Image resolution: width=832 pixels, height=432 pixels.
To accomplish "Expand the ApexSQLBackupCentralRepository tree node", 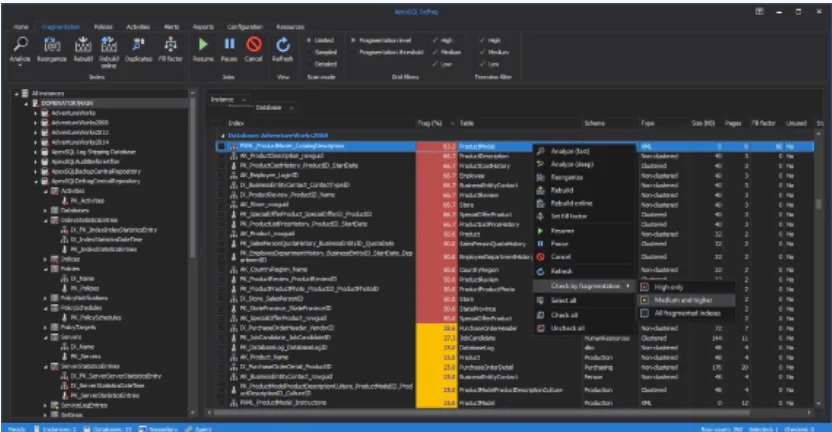I will click(36, 171).
